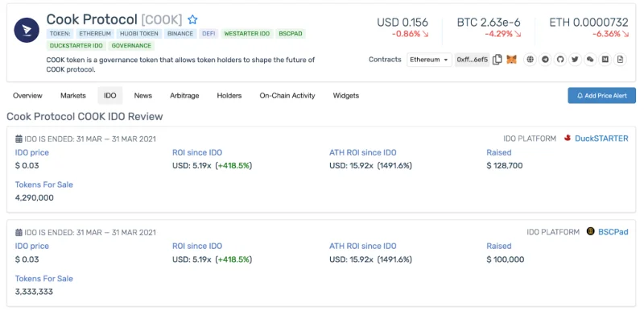Viewport: 644px width, 311px height.
Task: Click the Cook Protocol COOK IDO Review heading
Action: pos(85,117)
